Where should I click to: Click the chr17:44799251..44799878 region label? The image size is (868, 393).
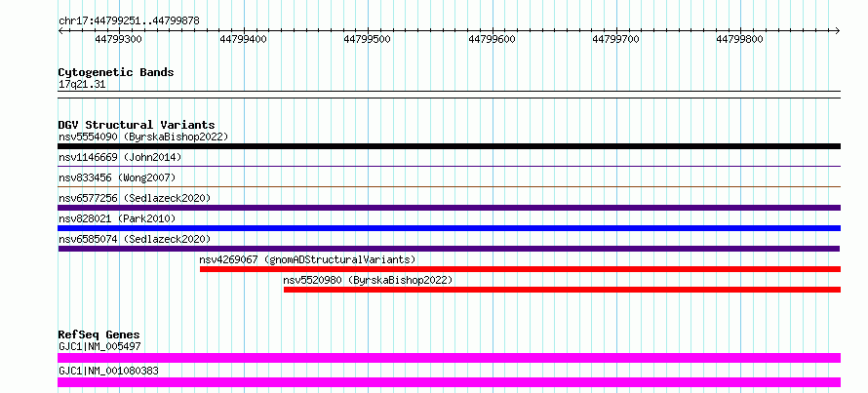click(x=129, y=21)
